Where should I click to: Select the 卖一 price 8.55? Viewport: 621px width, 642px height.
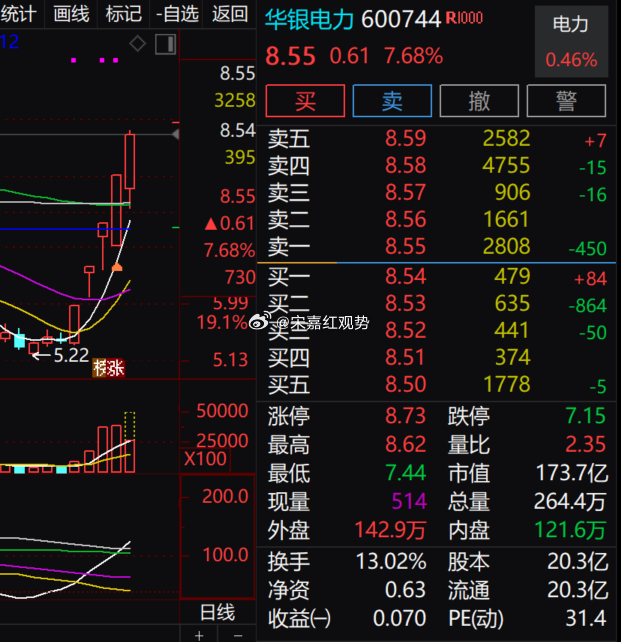click(x=406, y=246)
